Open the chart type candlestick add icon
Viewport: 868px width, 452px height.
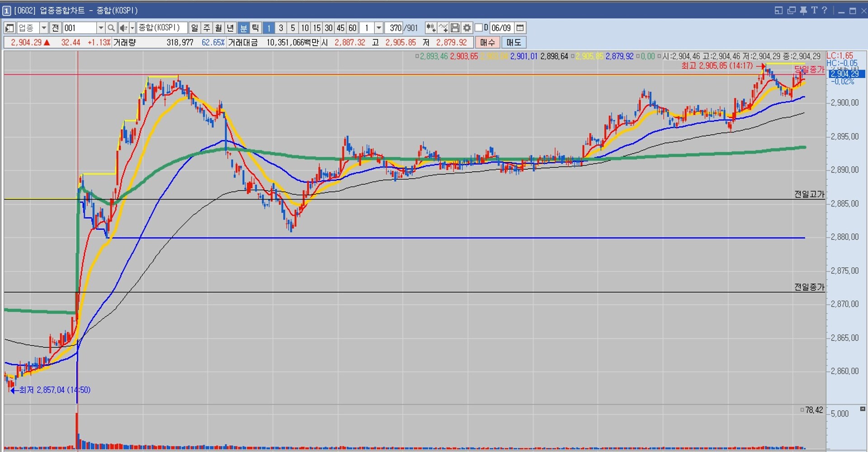tap(430, 28)
